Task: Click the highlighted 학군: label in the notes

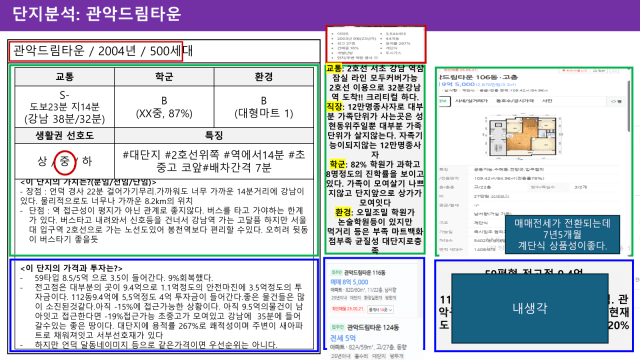Action: 338,164
